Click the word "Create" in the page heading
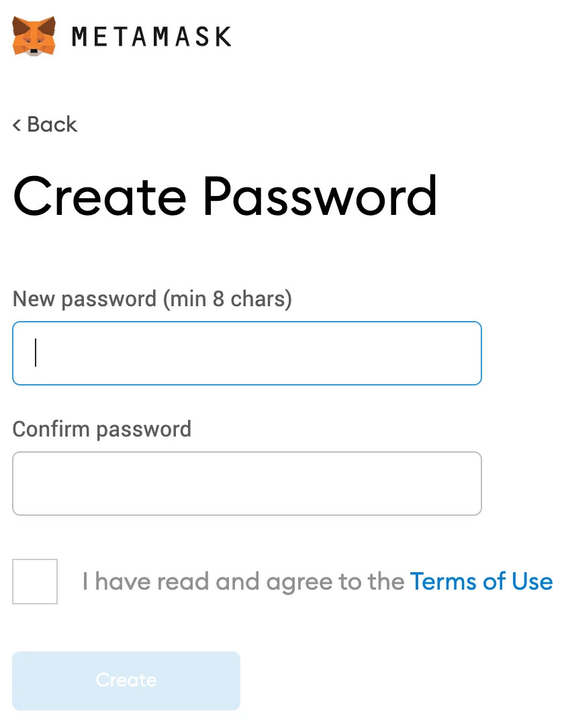Image resolution: width=564 pixels, height=728 pixels. [100, 197]
